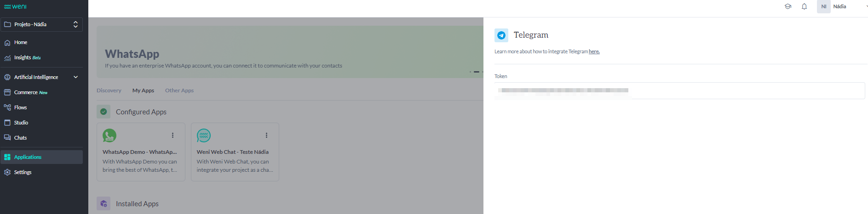Click the Commerce storefront icon
The width and height of the screenshot is (868, 214).
(x=7, y=92)
